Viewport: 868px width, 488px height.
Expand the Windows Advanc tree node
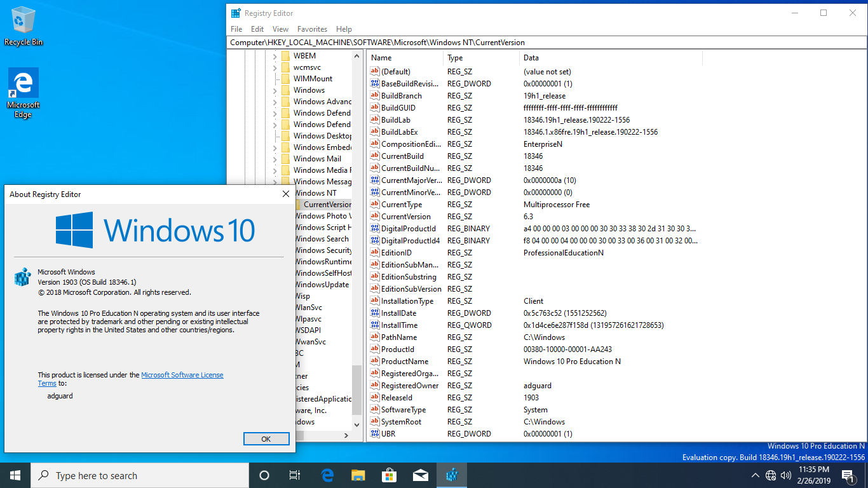click(x=275, y=102)
